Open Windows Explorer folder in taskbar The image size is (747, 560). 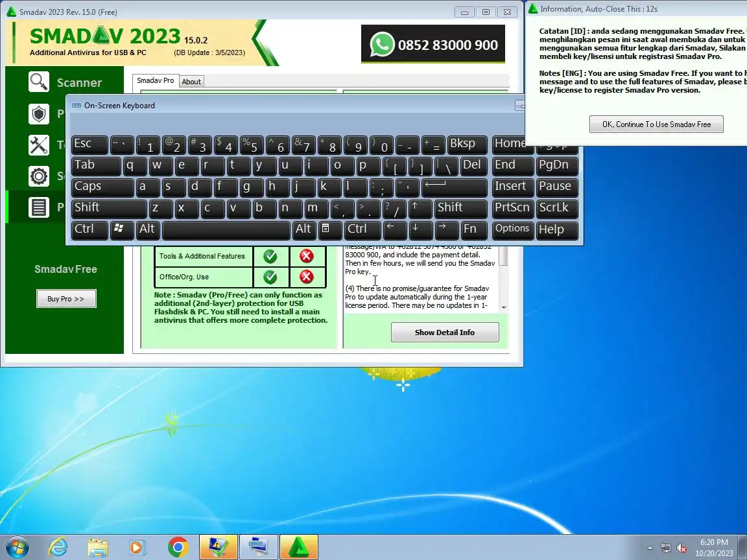tap(98, 547)
